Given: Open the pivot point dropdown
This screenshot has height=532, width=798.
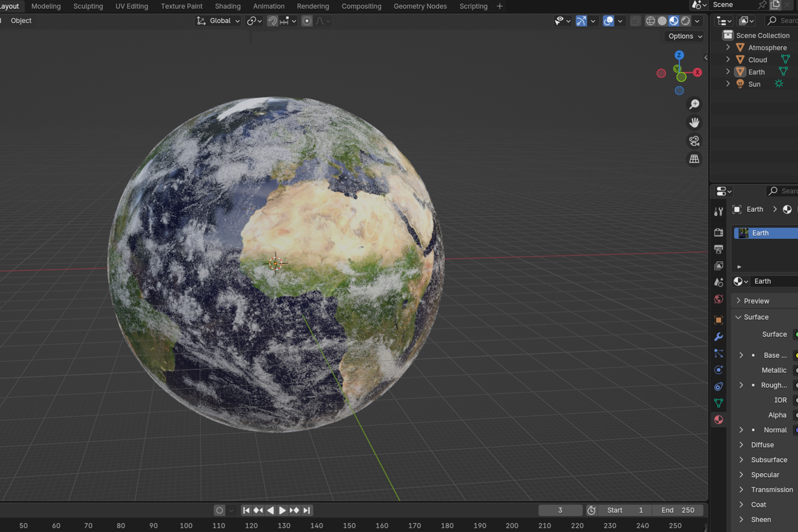Looking at the screenshot, I should point(254,21).
